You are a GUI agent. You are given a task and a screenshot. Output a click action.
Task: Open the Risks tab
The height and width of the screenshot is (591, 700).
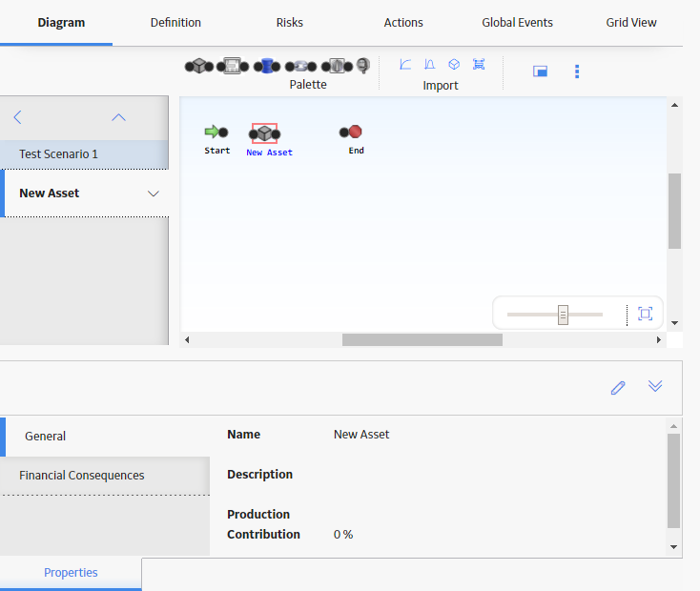click(289, 22)
